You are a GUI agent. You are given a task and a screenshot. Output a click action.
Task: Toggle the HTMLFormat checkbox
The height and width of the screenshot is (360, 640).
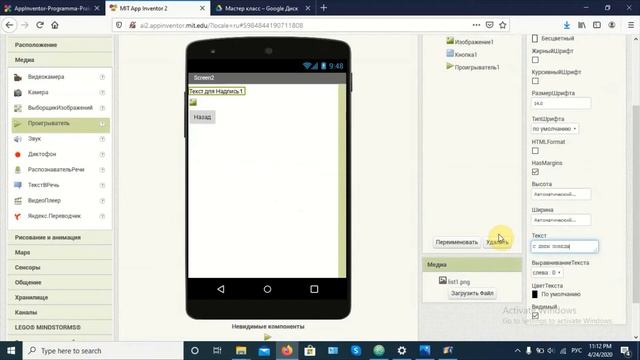(535, 151)
